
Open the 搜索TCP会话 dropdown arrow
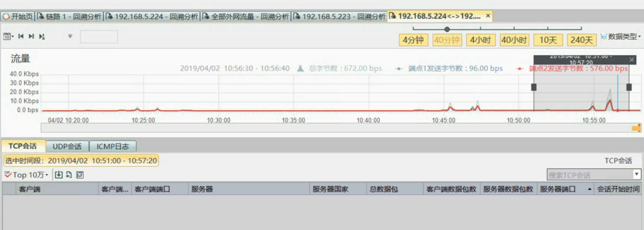(x=637, y=174)
